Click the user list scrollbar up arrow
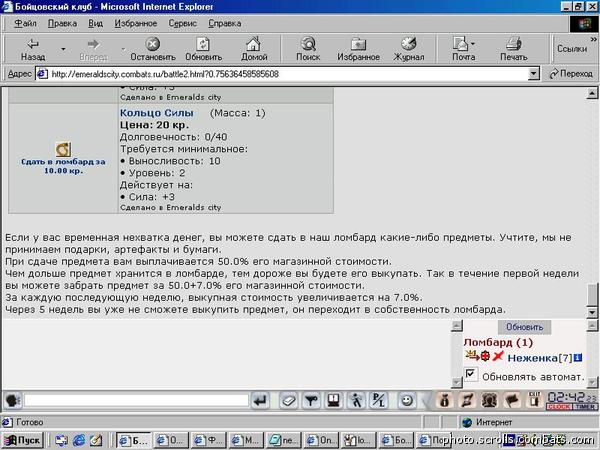 592,326
